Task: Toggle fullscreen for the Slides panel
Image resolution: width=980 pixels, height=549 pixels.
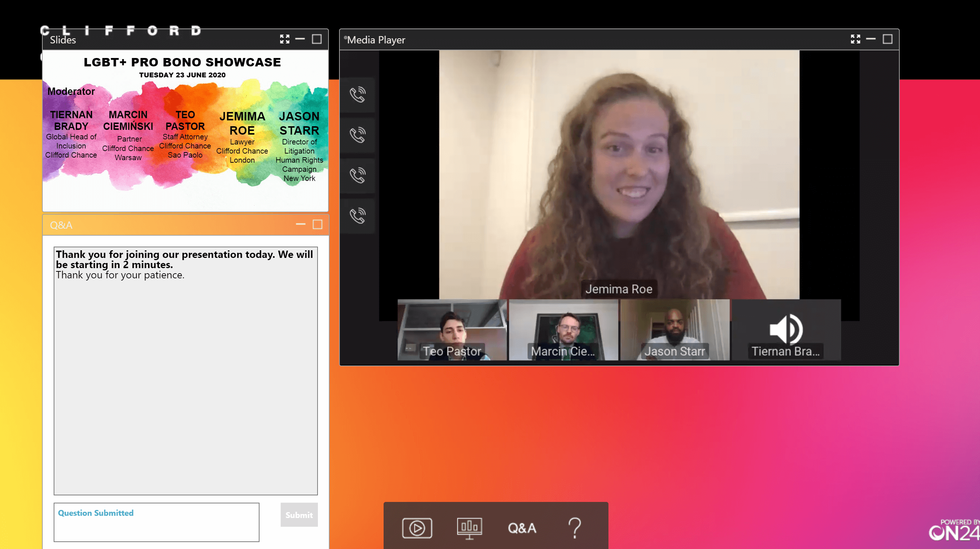Action: pyautogui.click(x=285, y=39)
